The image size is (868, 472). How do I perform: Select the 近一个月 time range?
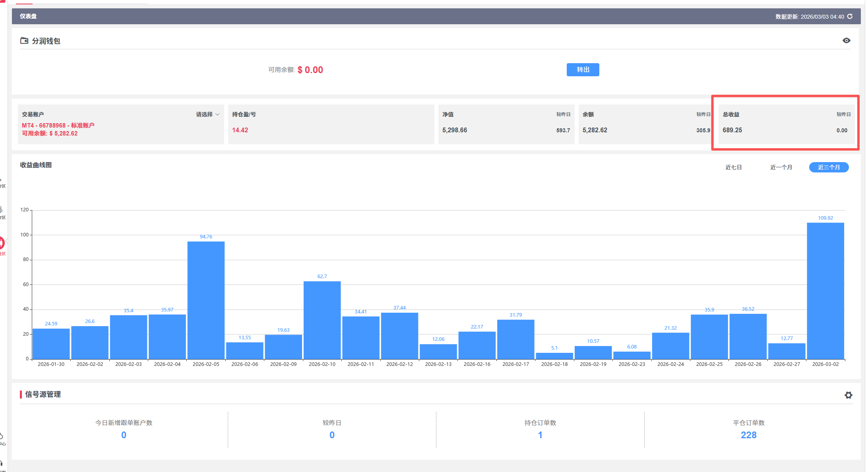pos(781,167)
